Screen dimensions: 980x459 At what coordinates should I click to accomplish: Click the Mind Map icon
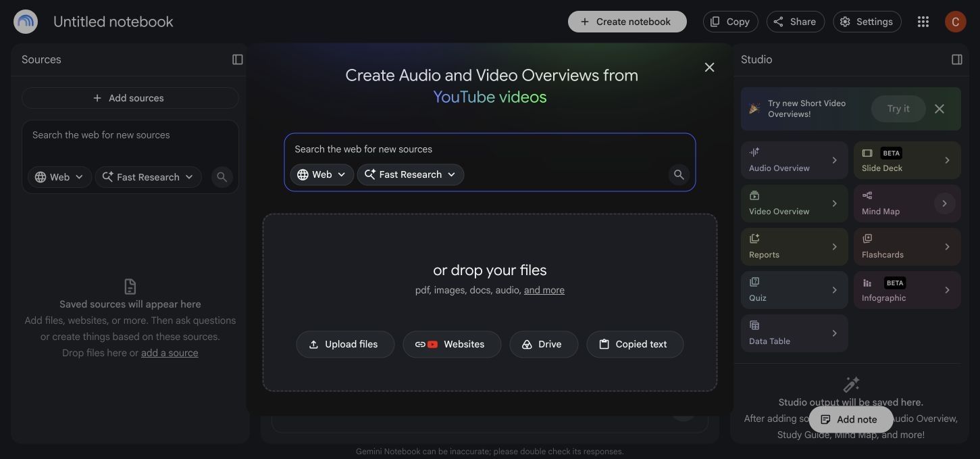coord(867,195)
